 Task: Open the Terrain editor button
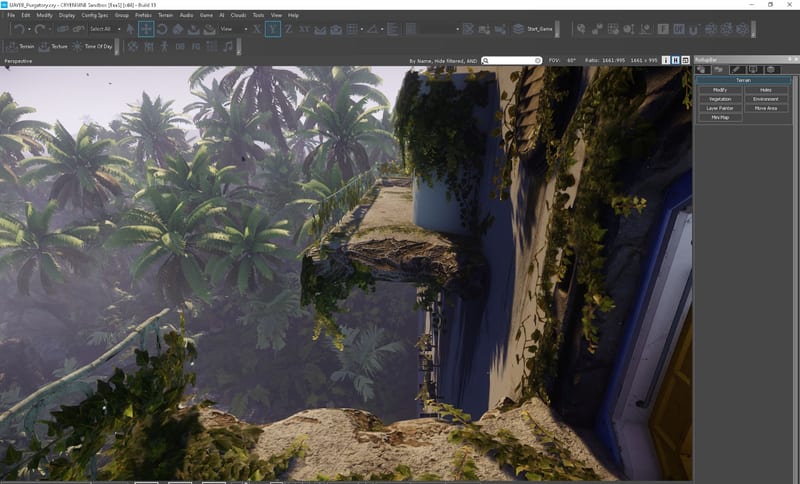(20, 46)
